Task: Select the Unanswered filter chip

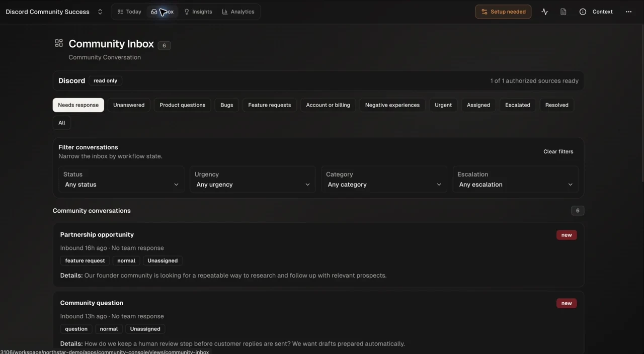Action: tap(129, 105)
